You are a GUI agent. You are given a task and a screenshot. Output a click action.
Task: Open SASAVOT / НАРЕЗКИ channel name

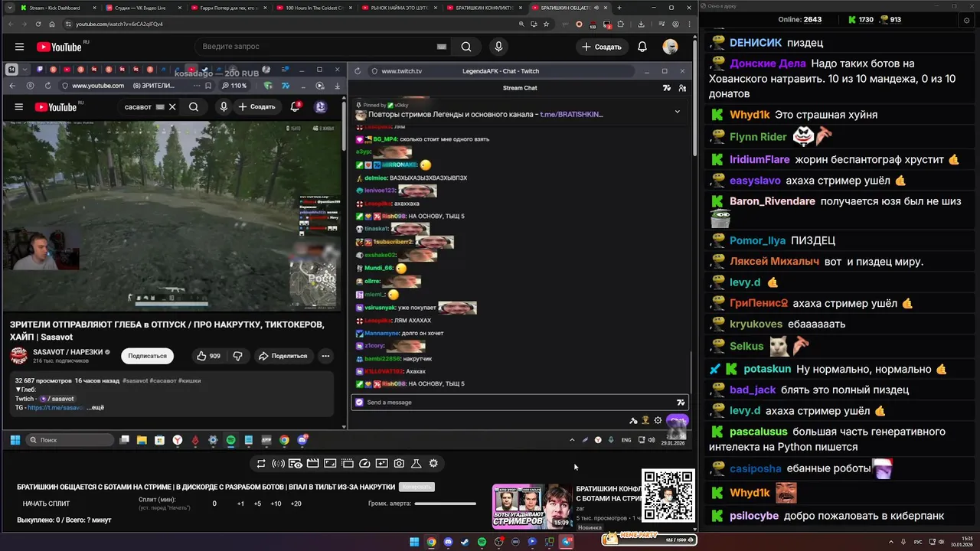point(67,352)
